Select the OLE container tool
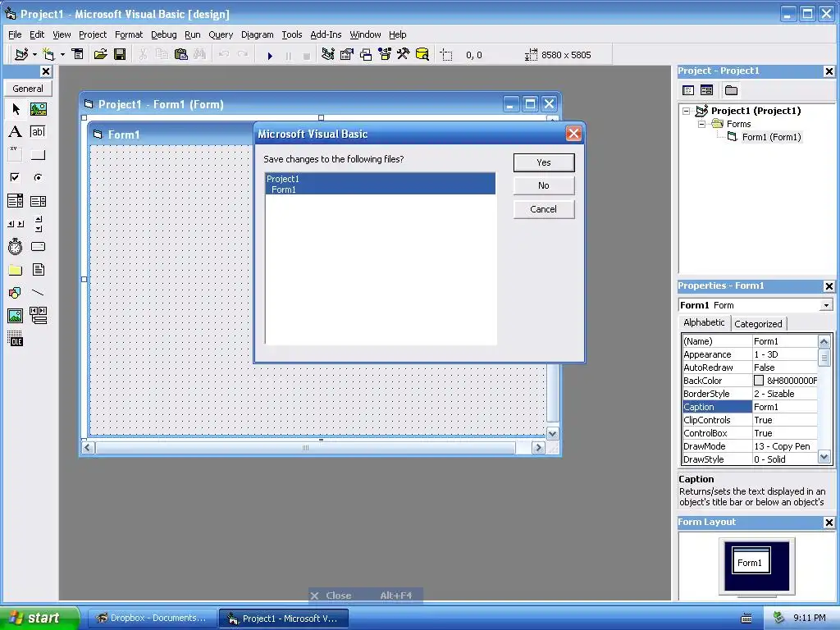 tap(16, 339)
